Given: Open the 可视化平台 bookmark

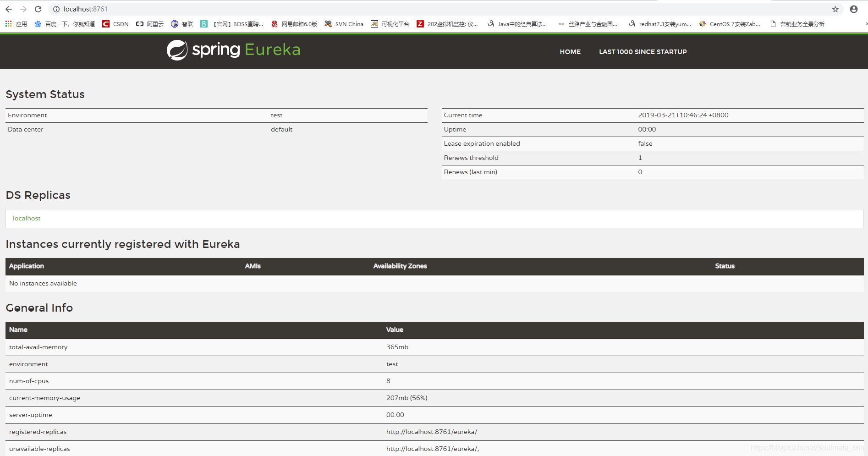Looking at the screenshot, I should click(x=390, y=24).
